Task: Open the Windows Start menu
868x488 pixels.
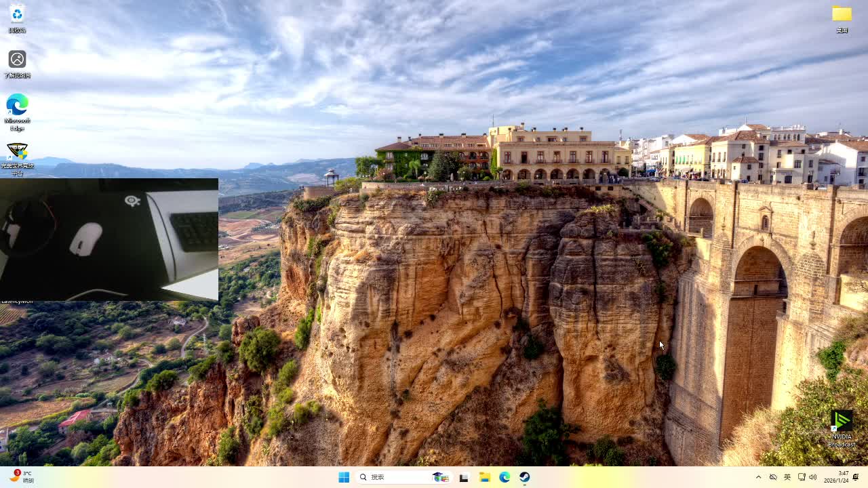Action: (x=344, y=477)
